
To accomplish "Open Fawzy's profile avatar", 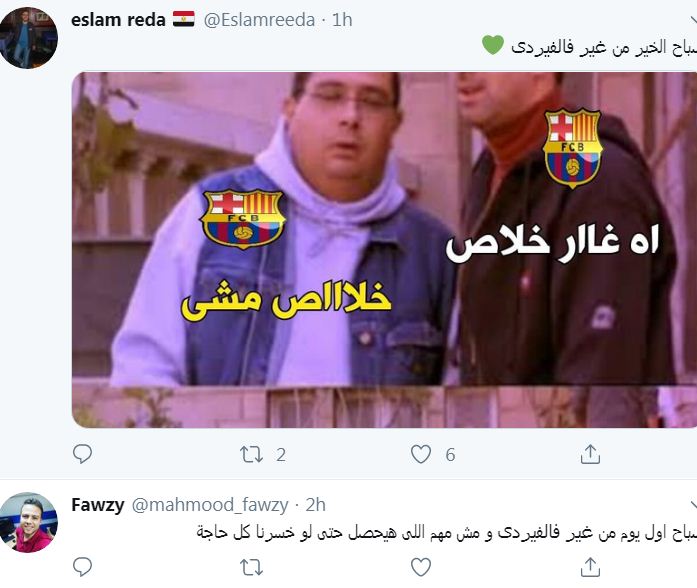I will 28,522.
